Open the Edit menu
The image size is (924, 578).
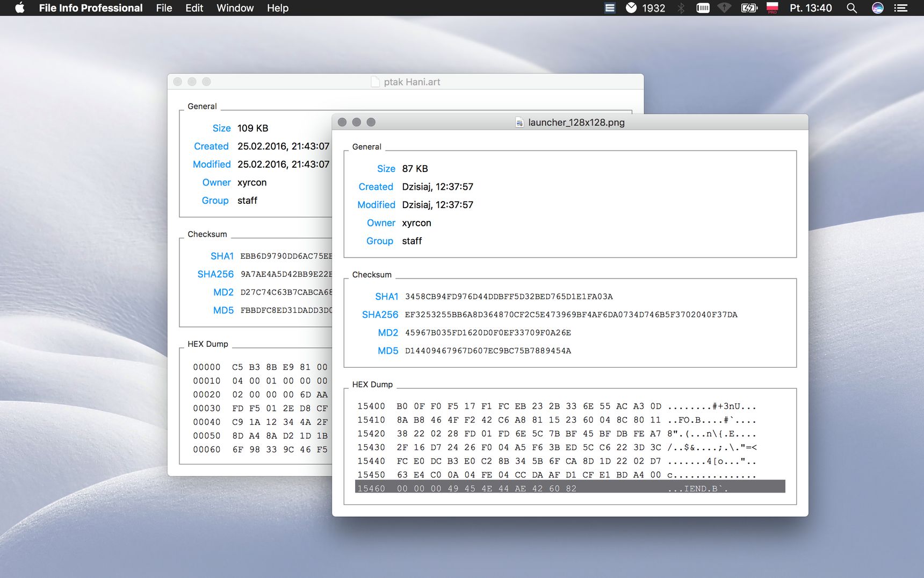[194, 8]
